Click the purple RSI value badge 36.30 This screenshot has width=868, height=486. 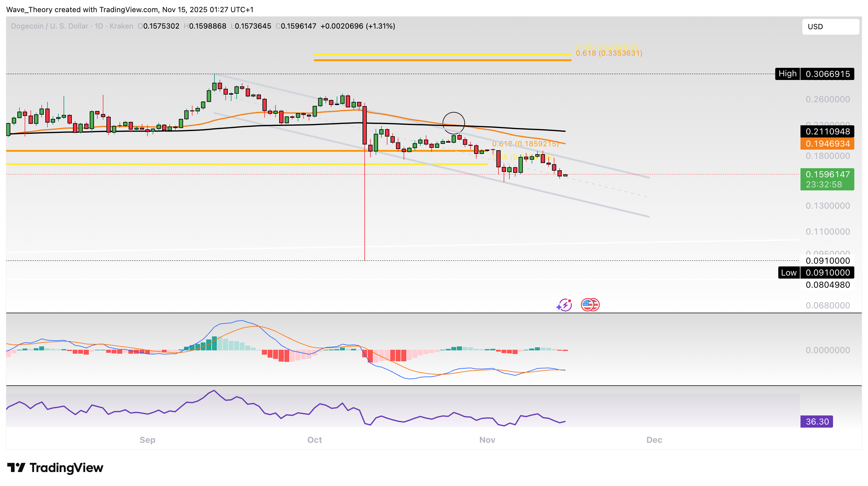tap(817, 422)
